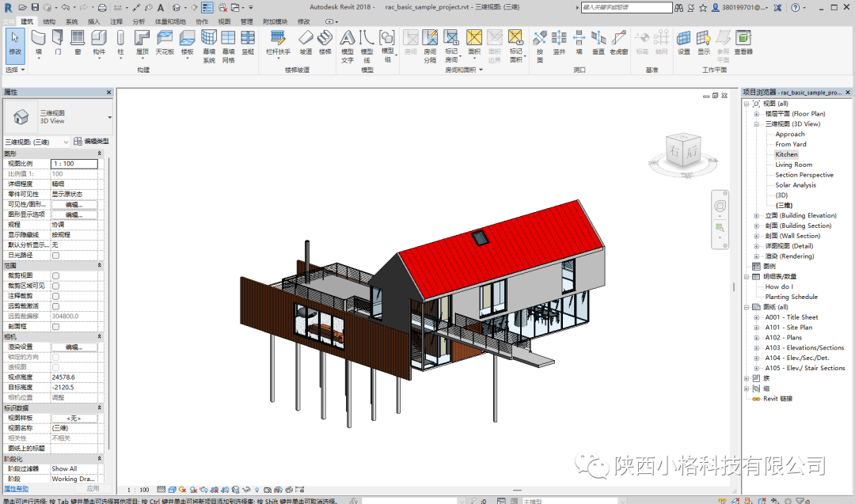This screenshot has height=504, width=855.
Task: Select the 幕墙系统 curtain system tool
Action: tap(209, 47)
